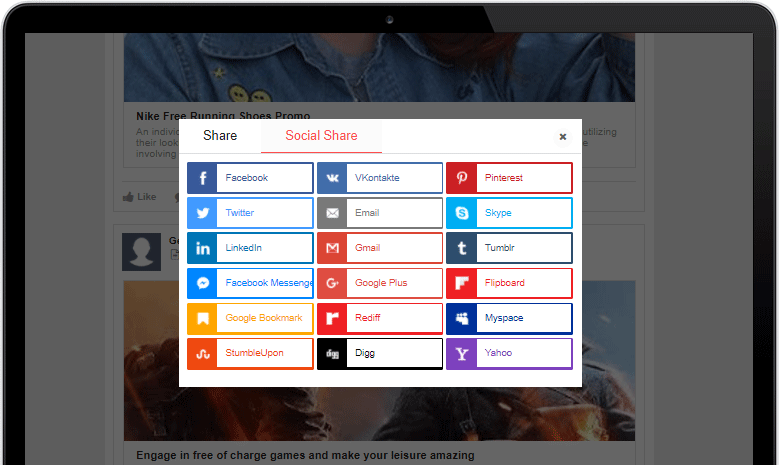The height and width of the screenshot is (465, 779).
Task: Close the share dialog with X
Action: point(563,137)
